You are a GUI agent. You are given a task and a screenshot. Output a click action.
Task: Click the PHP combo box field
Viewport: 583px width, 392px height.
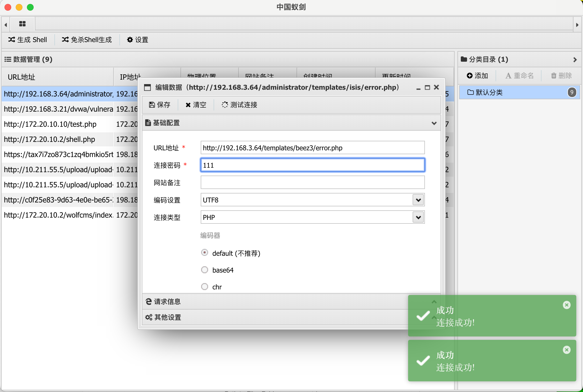click(313, 217)
